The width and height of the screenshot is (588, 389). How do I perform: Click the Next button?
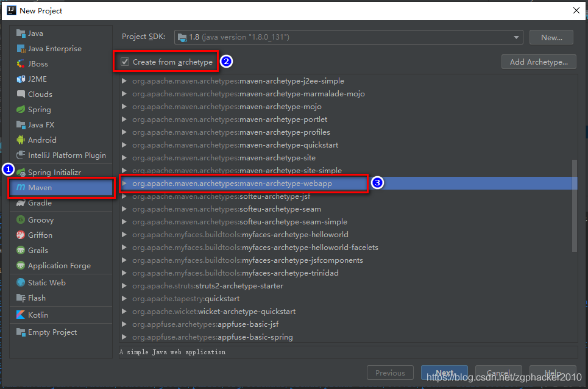tap(444, 373)
